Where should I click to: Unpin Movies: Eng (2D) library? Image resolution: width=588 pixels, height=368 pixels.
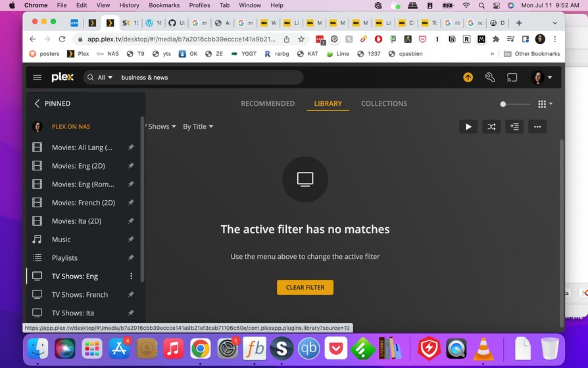coord(130,166)
